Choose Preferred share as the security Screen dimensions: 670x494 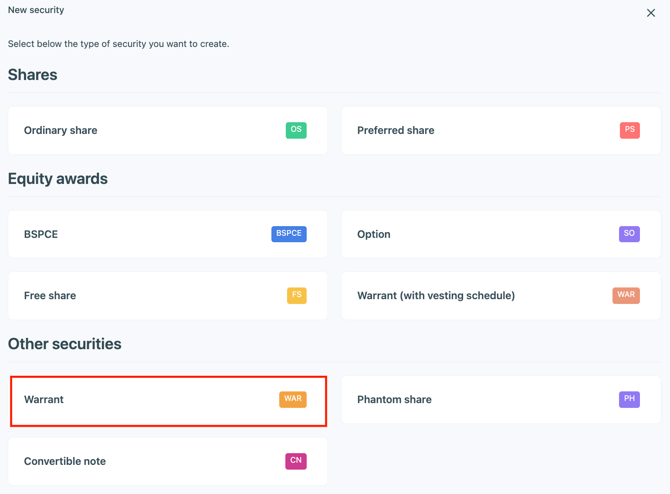click(x=395, y=131)
